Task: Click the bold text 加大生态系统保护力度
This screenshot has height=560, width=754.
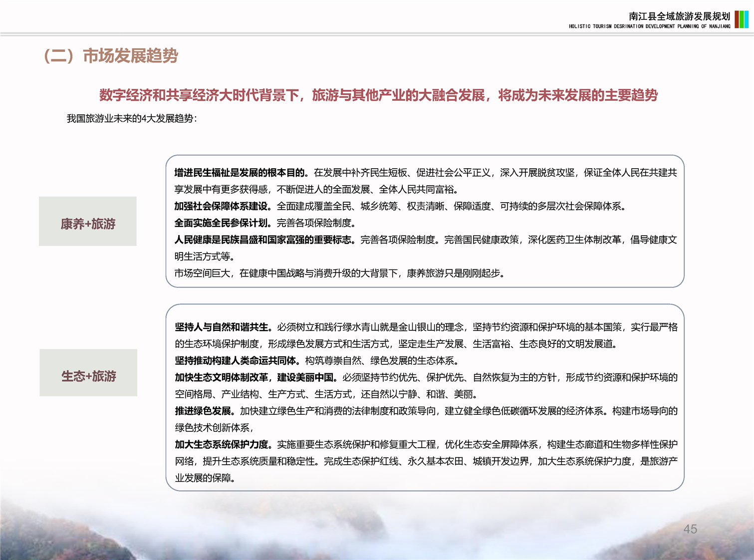Action: pos(224,444)
